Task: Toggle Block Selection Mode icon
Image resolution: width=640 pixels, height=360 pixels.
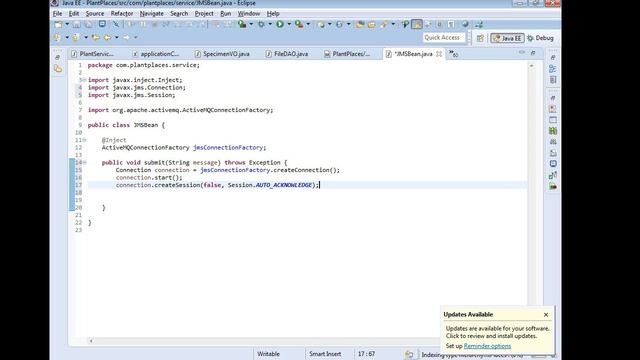Action: pos(439,24)
